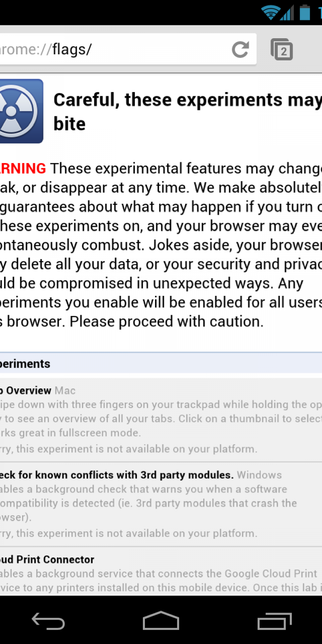Tap the gray 'Windows' platform label
Viewport: 322px width, 644px height.
click(x=259, y=475)
